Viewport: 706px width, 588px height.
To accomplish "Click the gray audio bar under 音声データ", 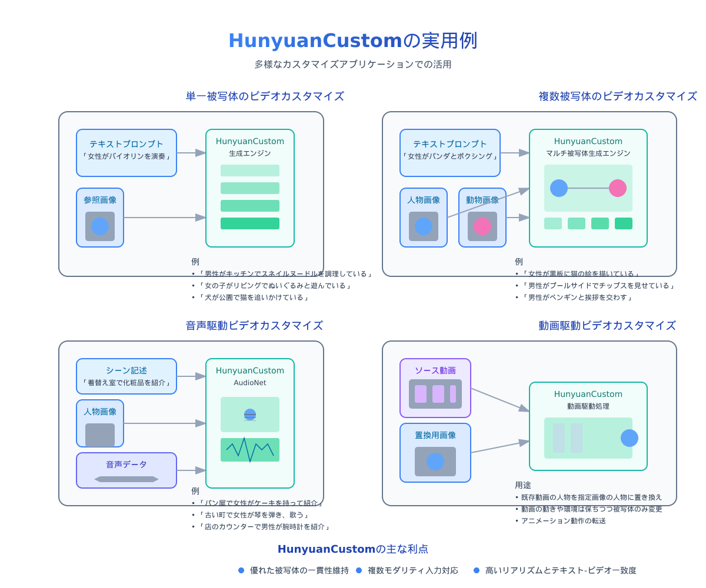I will point(126,479).
